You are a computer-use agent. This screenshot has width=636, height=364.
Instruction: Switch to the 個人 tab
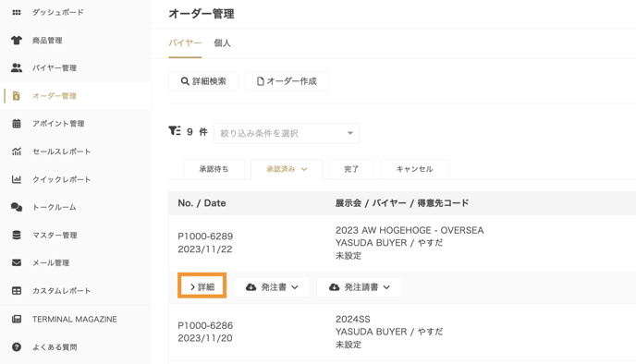point(222,43)
